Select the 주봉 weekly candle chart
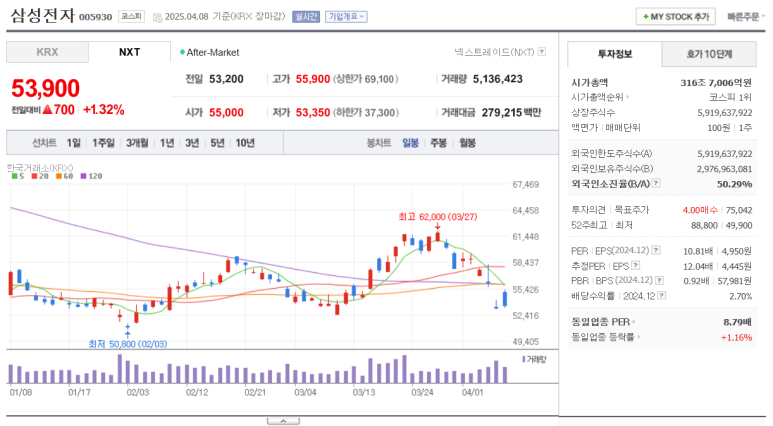Image resolution: width=773 pixels, height=426 pixels. point(438,143)
